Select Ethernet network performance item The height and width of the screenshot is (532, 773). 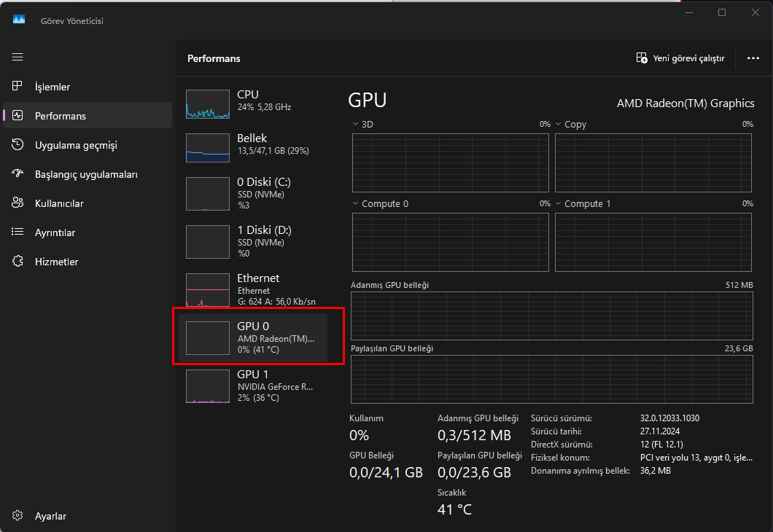252,289
